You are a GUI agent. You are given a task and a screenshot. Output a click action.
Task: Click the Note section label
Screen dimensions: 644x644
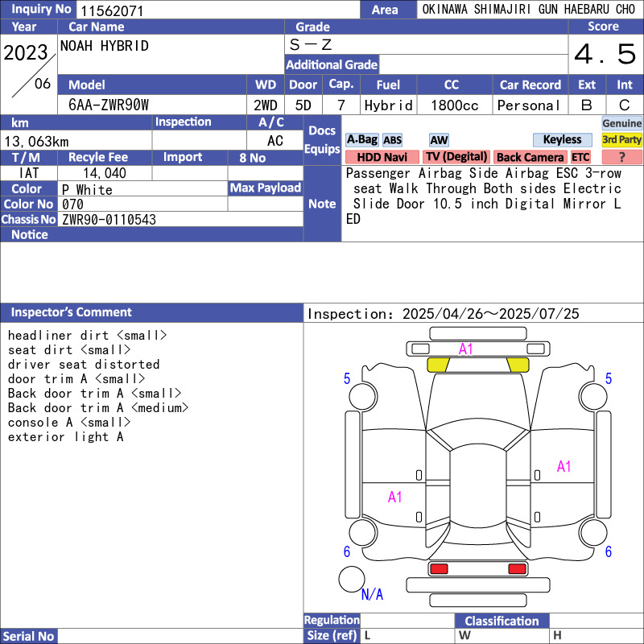click(322, 204)
